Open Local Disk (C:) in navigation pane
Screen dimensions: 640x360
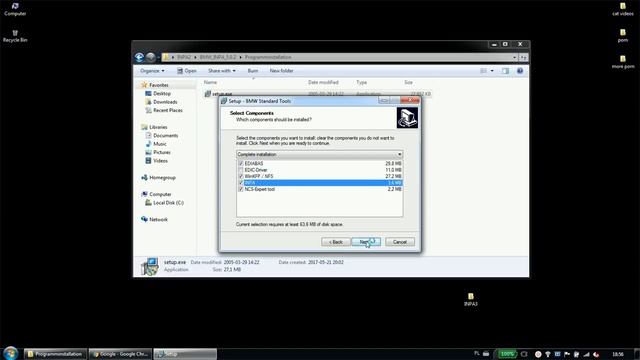[168, 203]
